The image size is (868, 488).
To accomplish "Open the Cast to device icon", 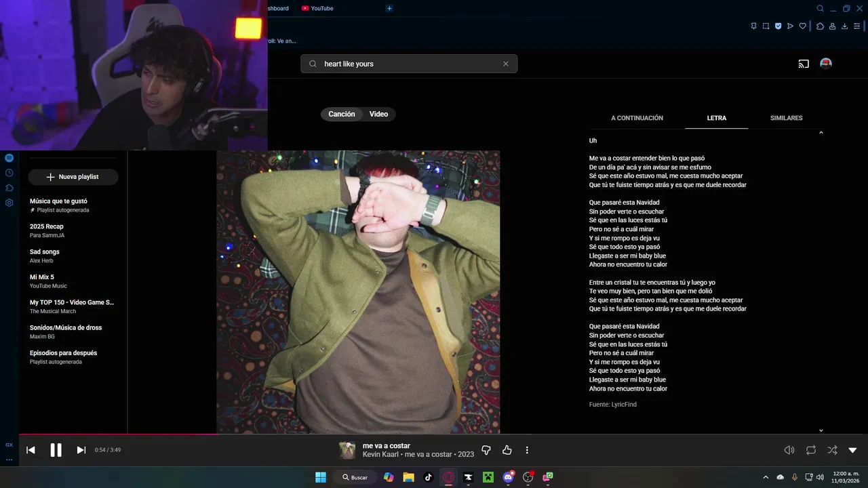I will coord(804,64).
